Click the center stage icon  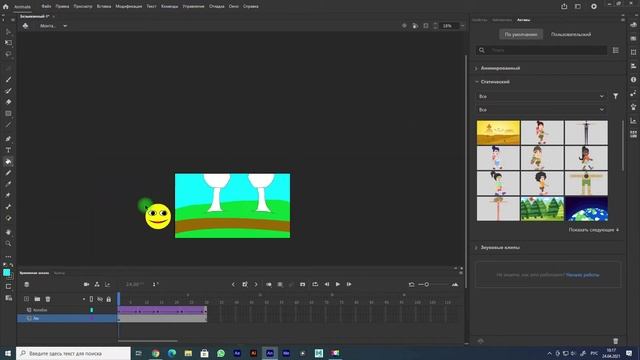[x=404, y=26]
